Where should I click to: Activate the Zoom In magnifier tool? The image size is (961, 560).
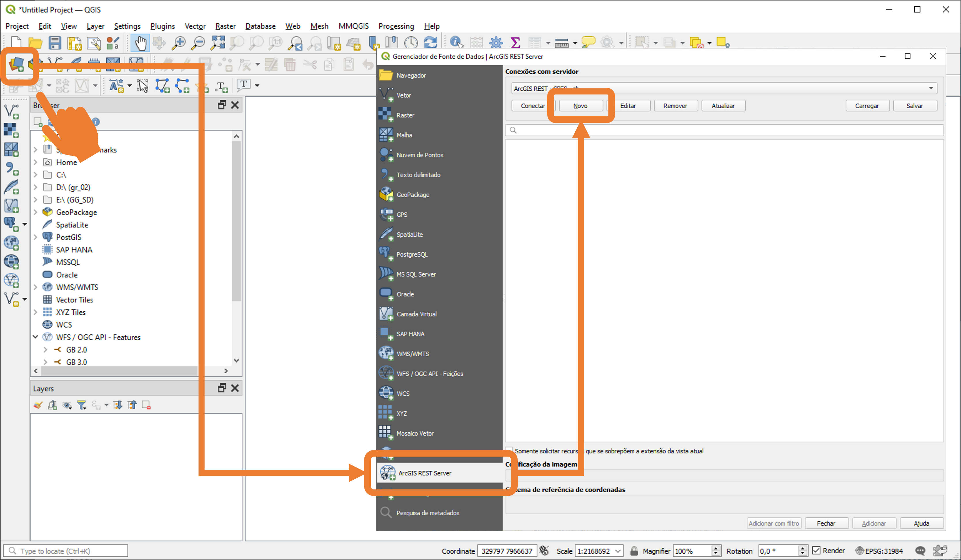click(x=179, y=43)
